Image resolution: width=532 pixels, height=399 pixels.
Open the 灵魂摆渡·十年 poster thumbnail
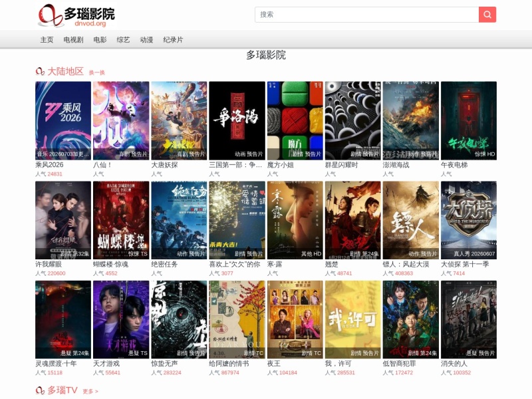point(63,320)
